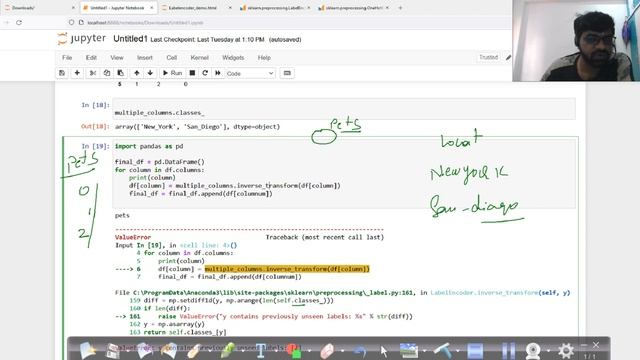
Task: Open the Widgets menu
Action: point(233,58)
